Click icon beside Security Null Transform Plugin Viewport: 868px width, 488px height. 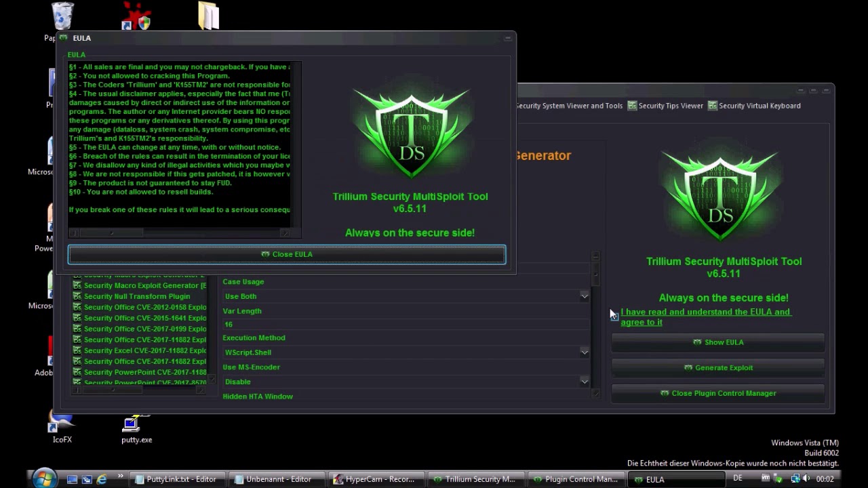coord(77,296)
